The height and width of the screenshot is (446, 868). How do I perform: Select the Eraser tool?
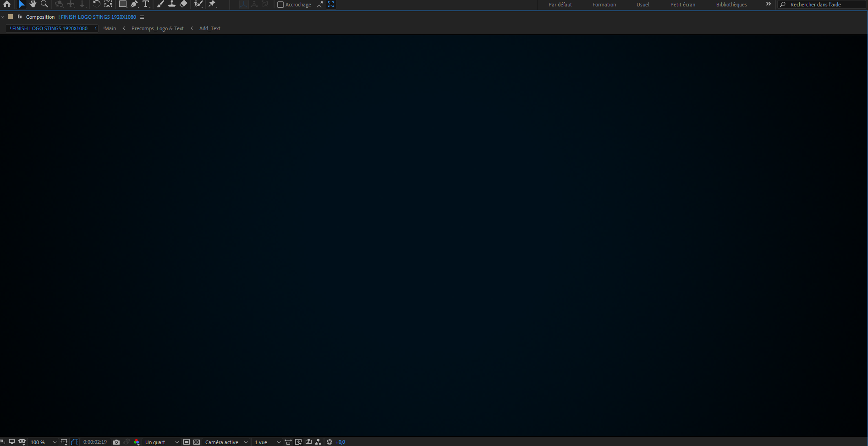(x=183, y=4)
